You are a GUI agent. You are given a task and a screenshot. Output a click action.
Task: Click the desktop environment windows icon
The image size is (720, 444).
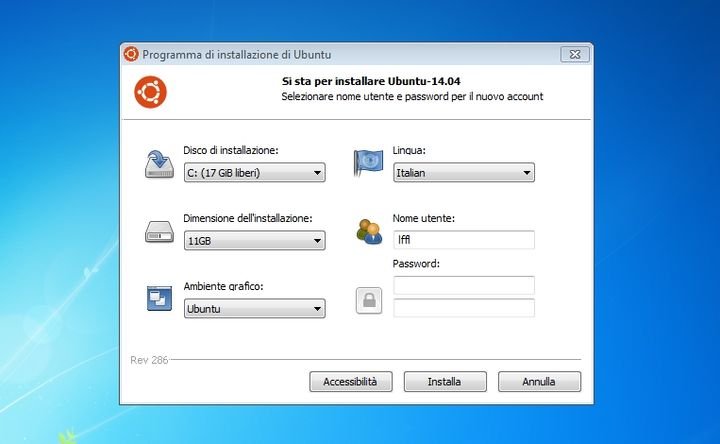[159, 298]
